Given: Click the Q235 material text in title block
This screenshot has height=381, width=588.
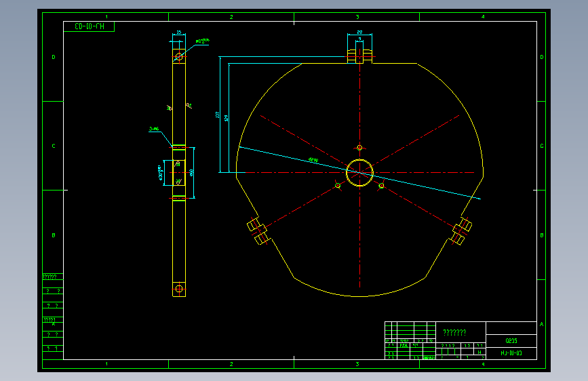Looking at the screenshot, I should tap(511, 341).
